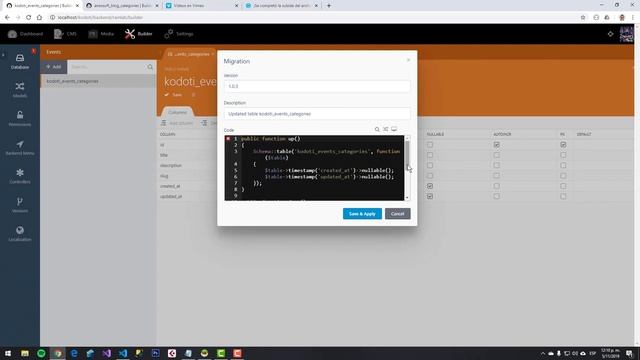Open find and replace in the code editor
Screen dimensions: 640x360
pyautogui.click(x=385, y=129)
